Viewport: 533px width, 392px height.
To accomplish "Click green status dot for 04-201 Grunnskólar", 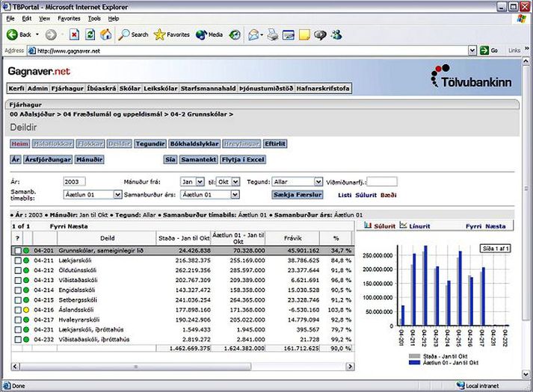I will tap(26, 251).
